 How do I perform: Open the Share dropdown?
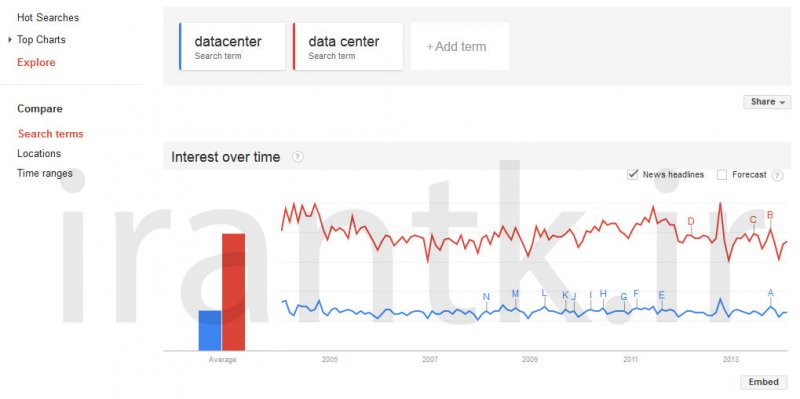pos(767,102)
